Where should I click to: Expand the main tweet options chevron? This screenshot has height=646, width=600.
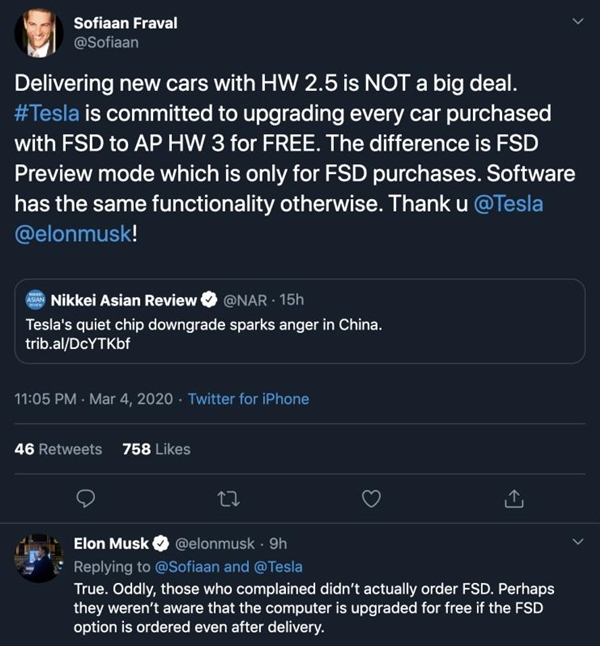(x=577, y=21)
